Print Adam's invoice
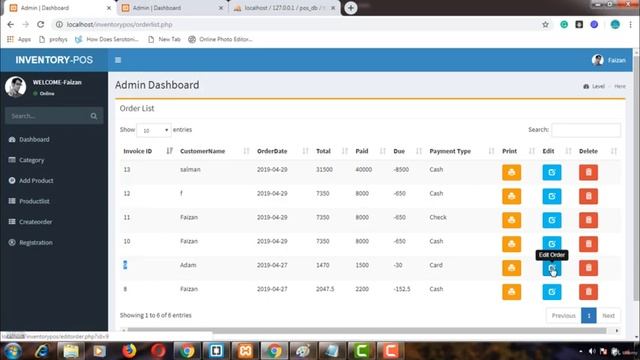This screenshot has height=360, width=640. (511, 268)
